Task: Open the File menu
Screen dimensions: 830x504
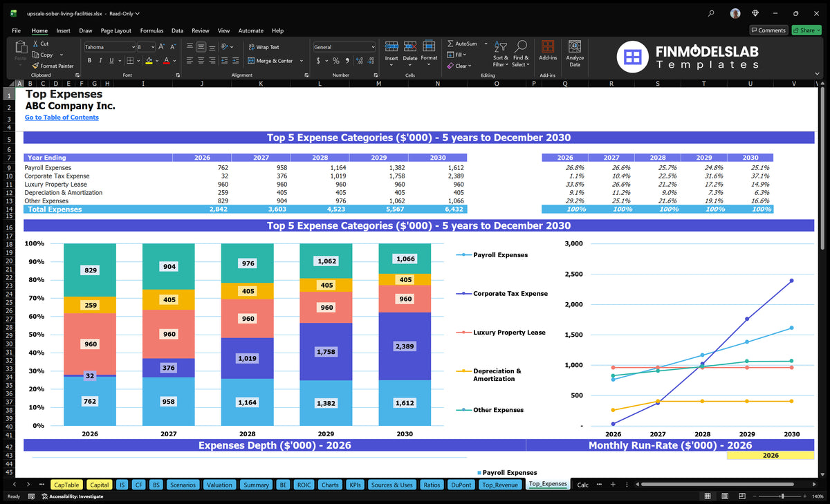Action: coord(16,30)
